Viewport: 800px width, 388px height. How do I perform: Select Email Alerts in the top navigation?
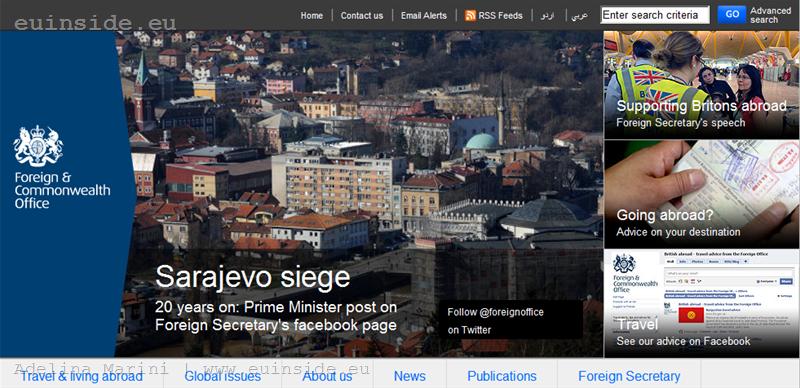(x=423, y=15)
